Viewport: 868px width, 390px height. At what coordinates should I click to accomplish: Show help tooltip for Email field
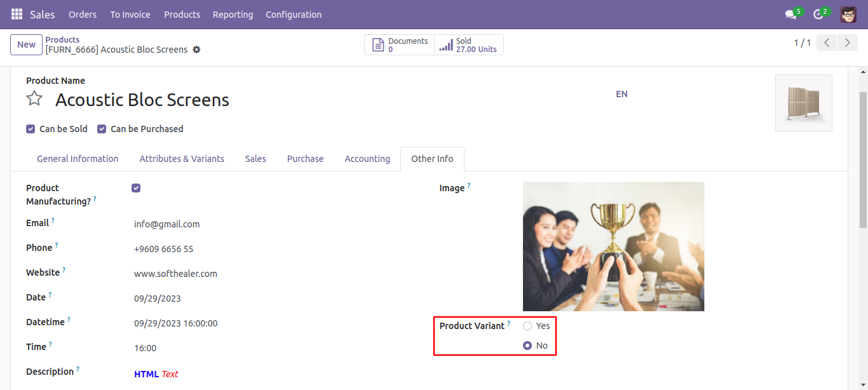[x=53, y=220]
